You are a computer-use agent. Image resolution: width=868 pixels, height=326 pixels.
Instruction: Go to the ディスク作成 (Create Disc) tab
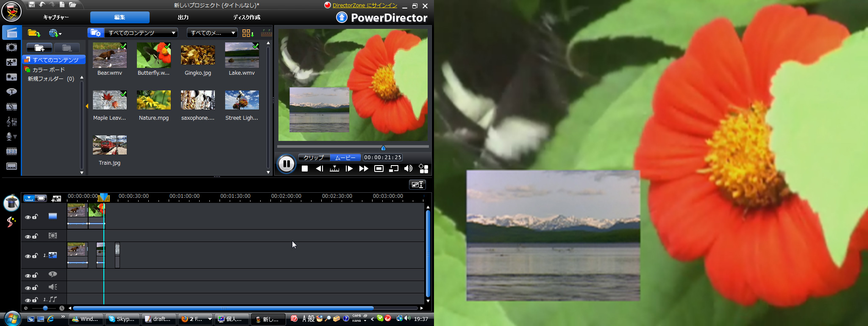point(247,17)
